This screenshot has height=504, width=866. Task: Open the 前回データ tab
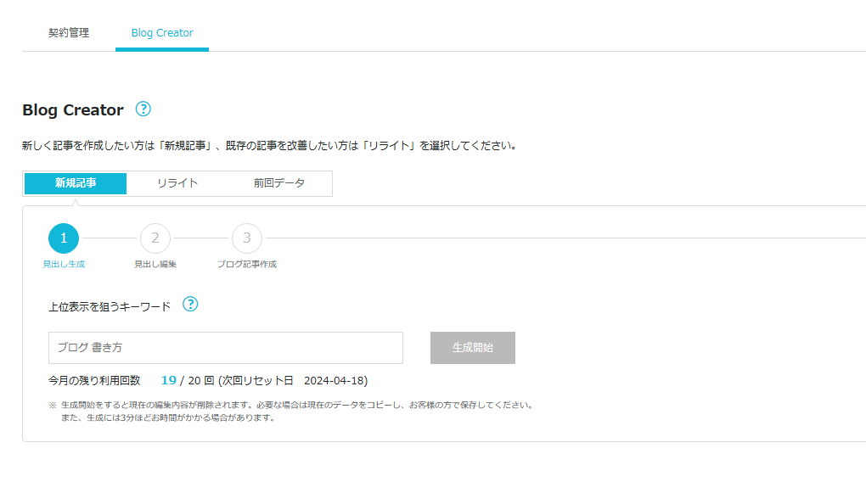point(278,183)
